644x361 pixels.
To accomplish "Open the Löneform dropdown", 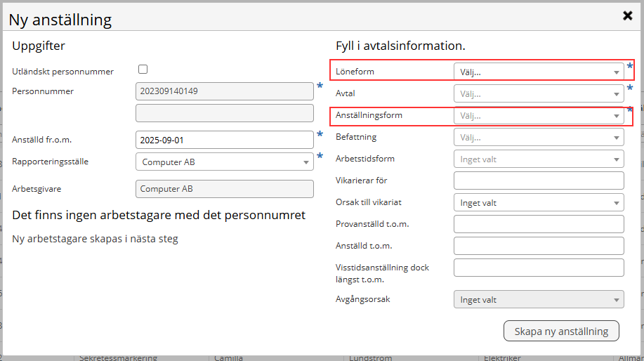I will [538, 72].
